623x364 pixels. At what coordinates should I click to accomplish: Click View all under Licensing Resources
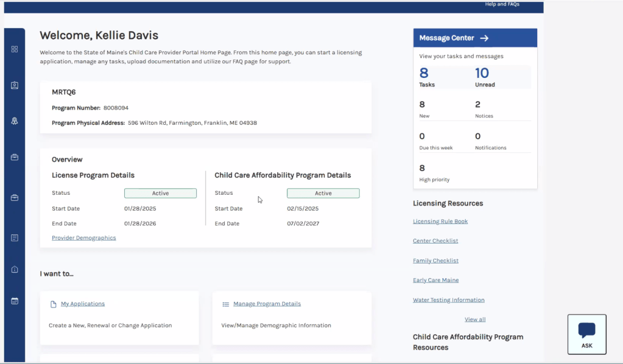pos(475,320)
